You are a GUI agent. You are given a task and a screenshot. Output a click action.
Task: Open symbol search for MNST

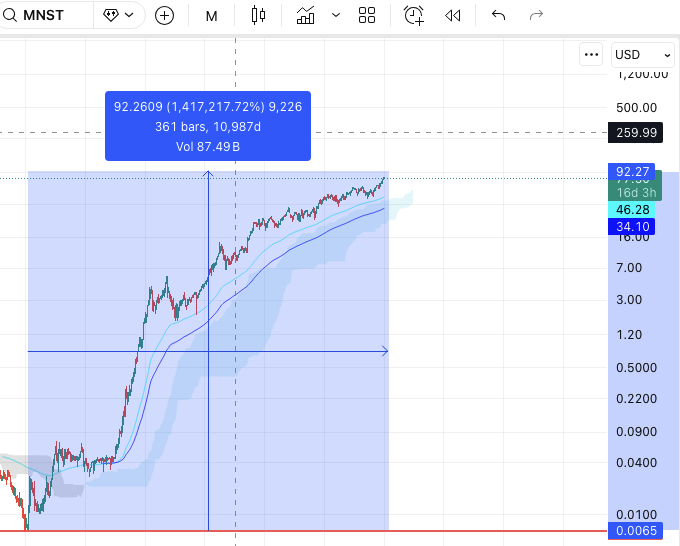(x=43, y=15)
